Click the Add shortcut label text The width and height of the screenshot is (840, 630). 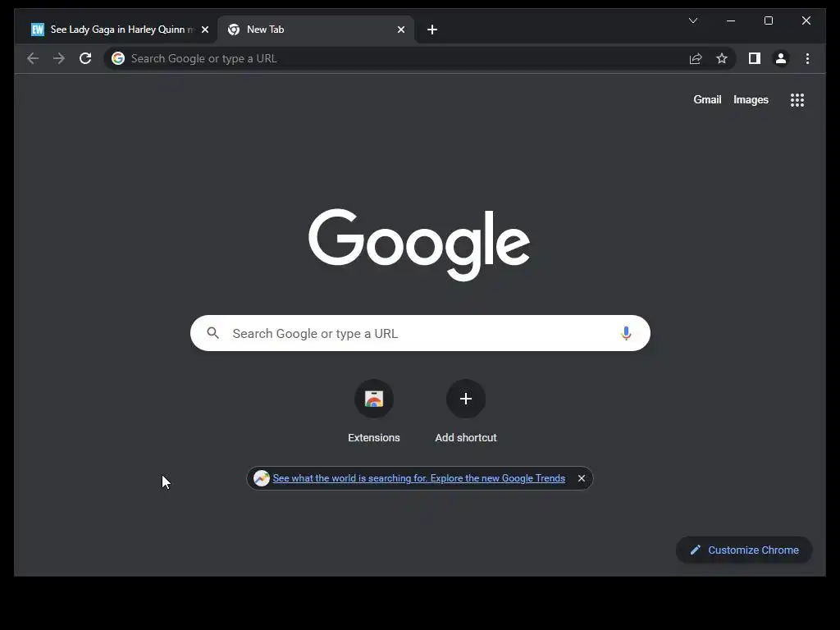click(466, 438)
